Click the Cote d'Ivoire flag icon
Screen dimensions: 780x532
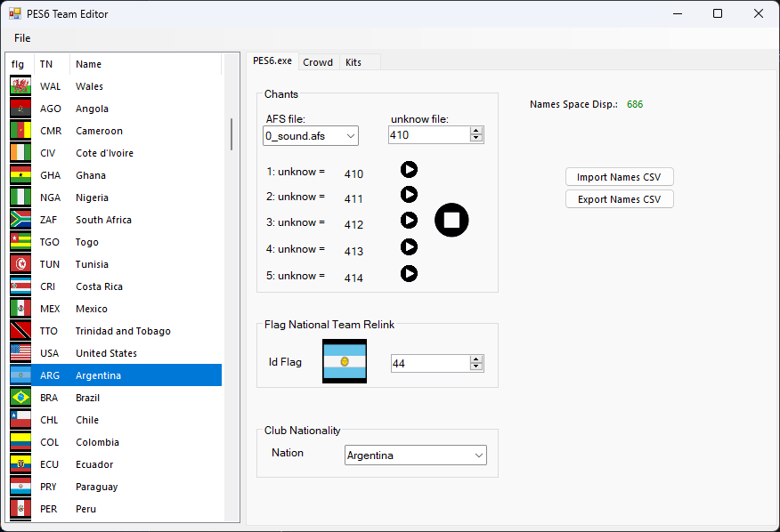20,153
